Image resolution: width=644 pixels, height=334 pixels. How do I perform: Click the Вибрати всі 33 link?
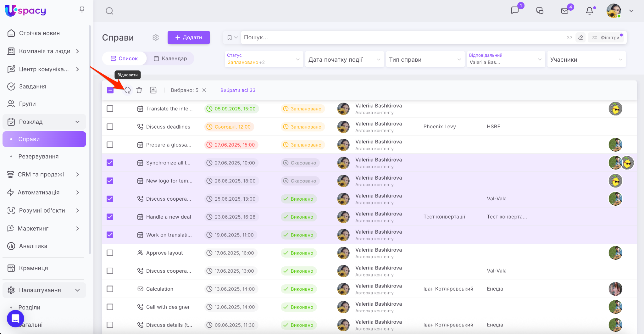238,90
